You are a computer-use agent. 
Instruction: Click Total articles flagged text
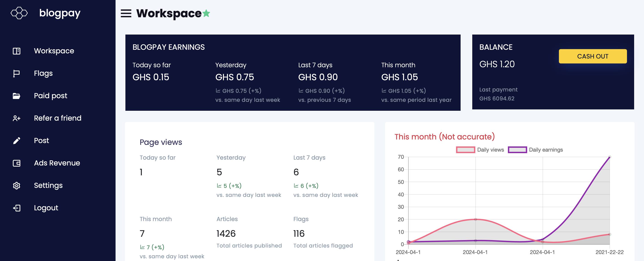323,246
